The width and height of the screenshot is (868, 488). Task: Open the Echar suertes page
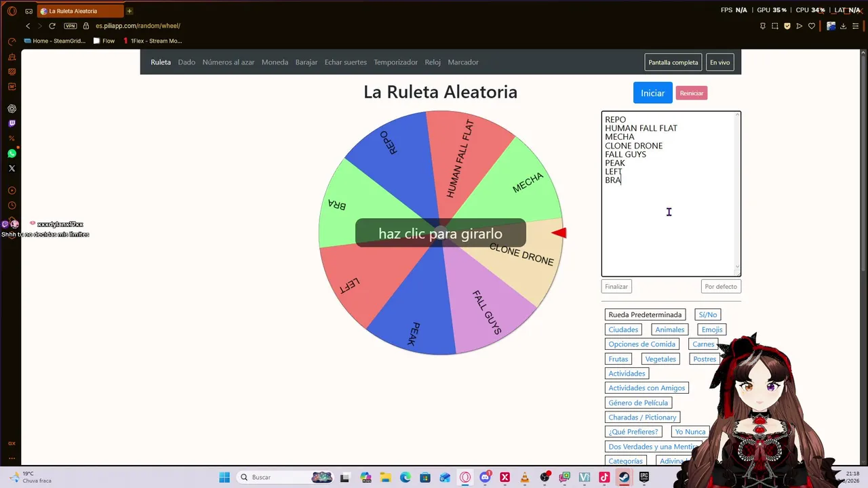click(346, 62)
